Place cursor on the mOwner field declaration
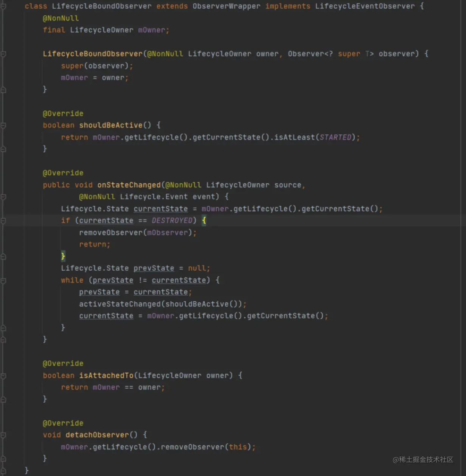The height and width of the screenshot is (476, 466). pyautogui.click(x=153, y=30)
